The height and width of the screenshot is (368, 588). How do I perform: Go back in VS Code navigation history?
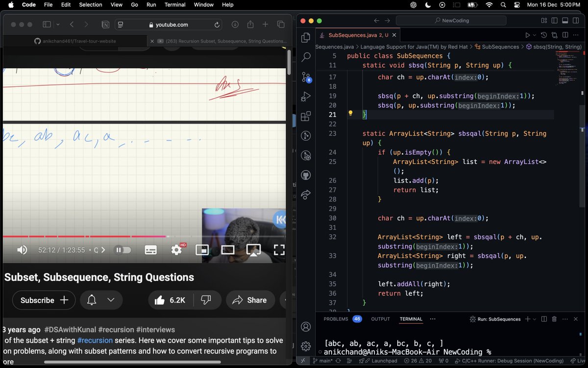376,21
